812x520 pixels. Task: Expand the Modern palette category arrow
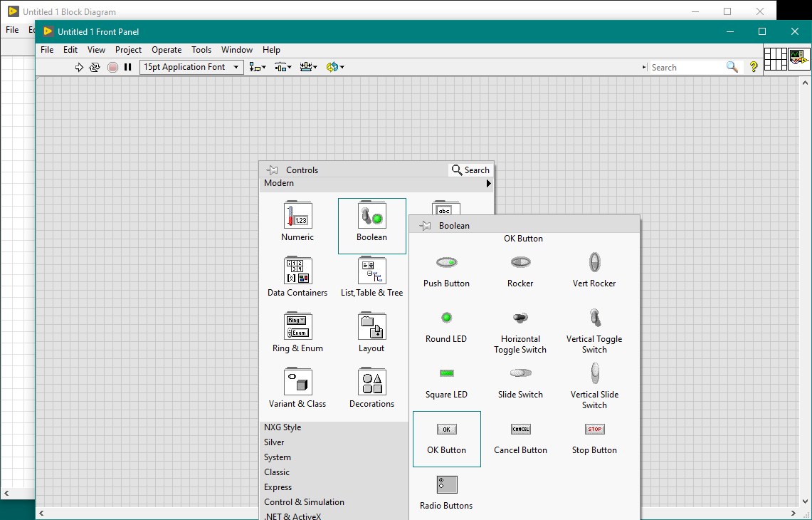click(x=489, y=183)
